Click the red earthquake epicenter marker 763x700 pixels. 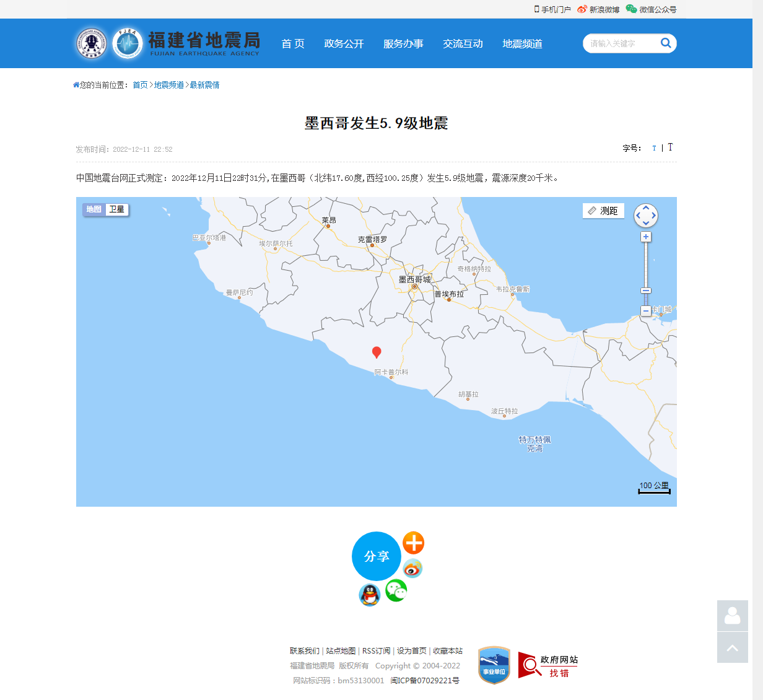(376, 352)
